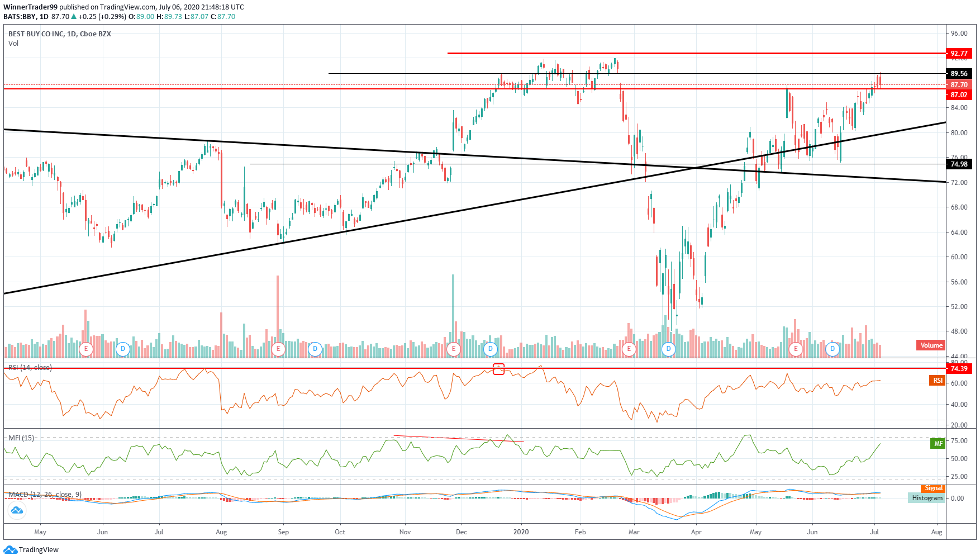
Task: Click the BATS:BBY, 1D symbol text
Action: [26, 17]
